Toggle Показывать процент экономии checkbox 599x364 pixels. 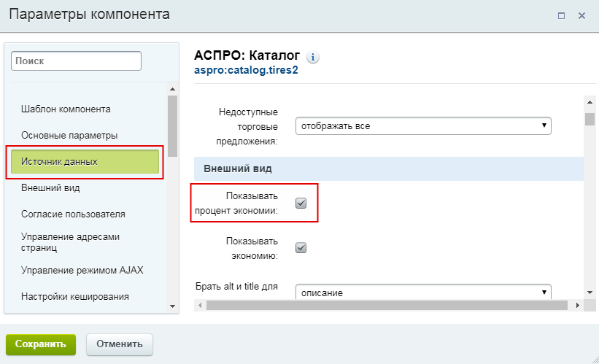click(x=301, y=204)
